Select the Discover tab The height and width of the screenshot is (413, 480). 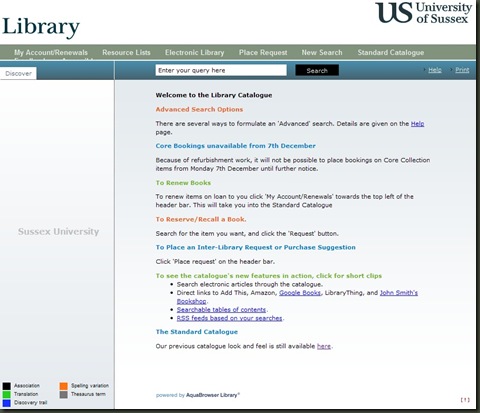[x=18, y=73]
